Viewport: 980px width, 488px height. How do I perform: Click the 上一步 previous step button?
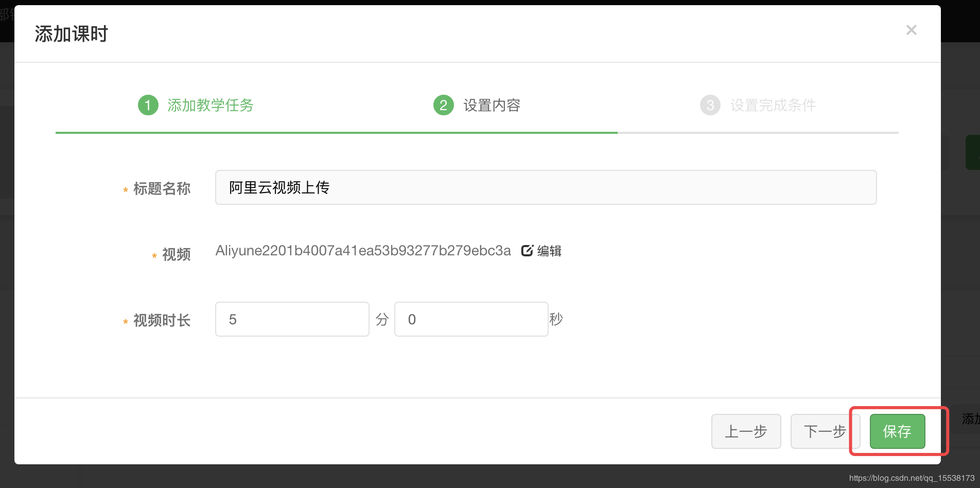[x=746, y=431]
